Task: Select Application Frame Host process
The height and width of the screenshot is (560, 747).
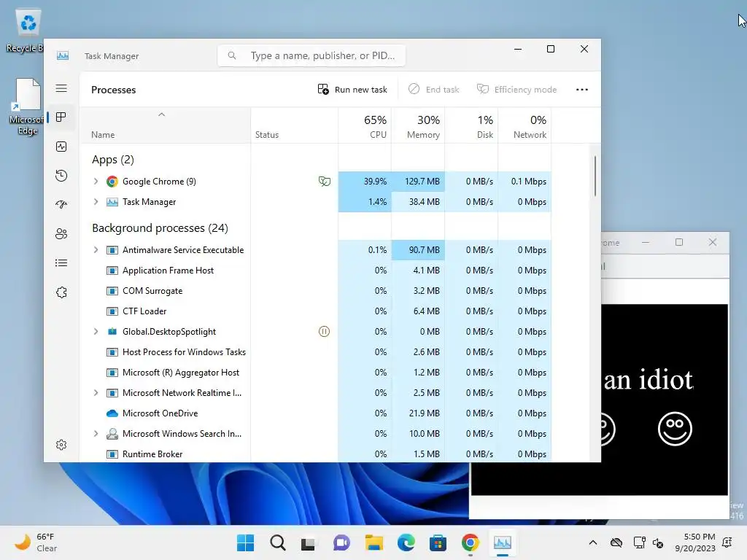Action: click(316, 271)
